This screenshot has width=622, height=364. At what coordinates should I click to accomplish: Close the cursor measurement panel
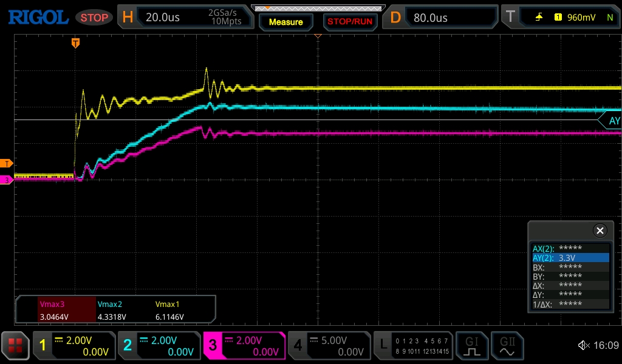coord(600,231)
